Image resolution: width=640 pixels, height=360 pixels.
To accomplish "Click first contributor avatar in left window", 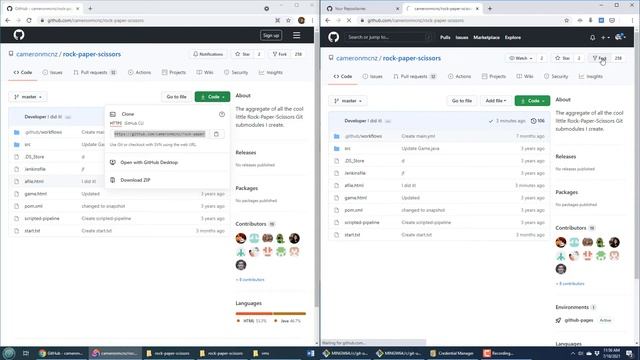I will [x=241, y=238].
